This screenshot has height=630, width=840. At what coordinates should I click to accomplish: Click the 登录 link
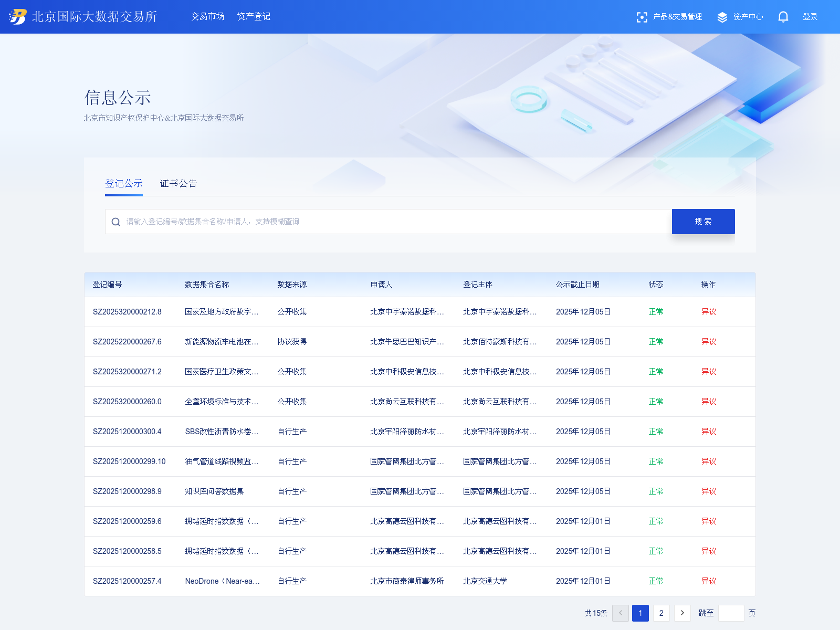coord(810,17)
